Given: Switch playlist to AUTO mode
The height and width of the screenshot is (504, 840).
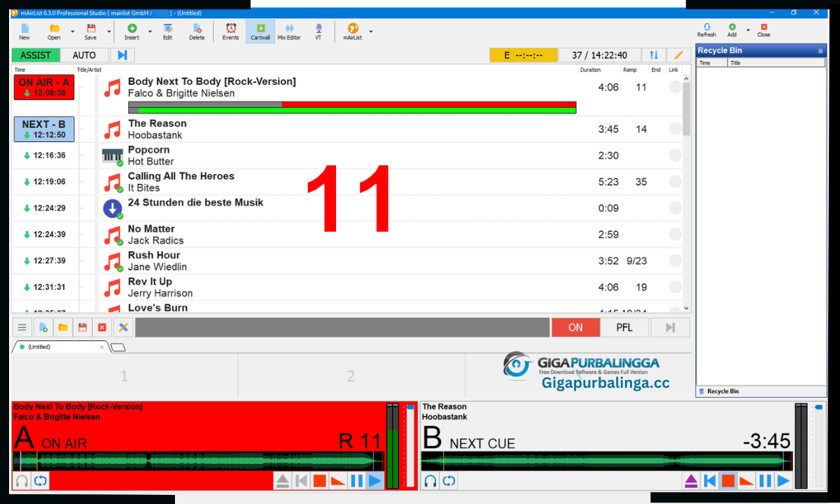Looking at the screenshot, I should tap(84, 55).
